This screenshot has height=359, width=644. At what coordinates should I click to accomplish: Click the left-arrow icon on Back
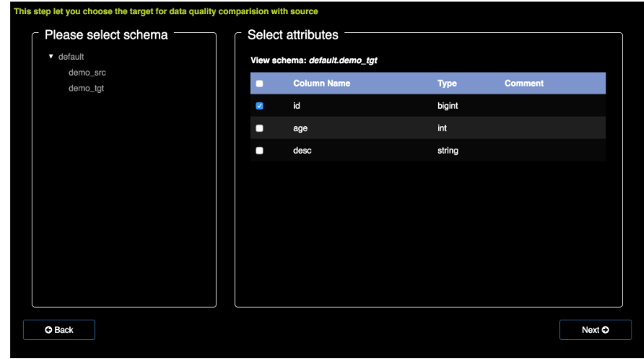click(x=49, y=330)
